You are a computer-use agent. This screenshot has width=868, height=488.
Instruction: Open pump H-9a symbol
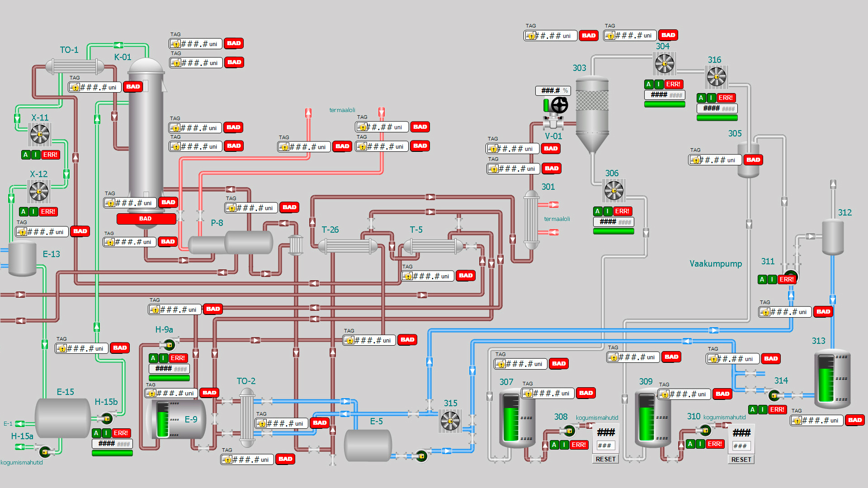tap(170, 345)
